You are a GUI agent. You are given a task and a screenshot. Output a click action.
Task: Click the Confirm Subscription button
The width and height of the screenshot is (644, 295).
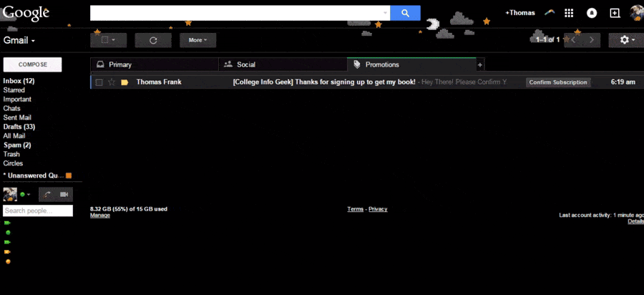click(x=558, y=82)
